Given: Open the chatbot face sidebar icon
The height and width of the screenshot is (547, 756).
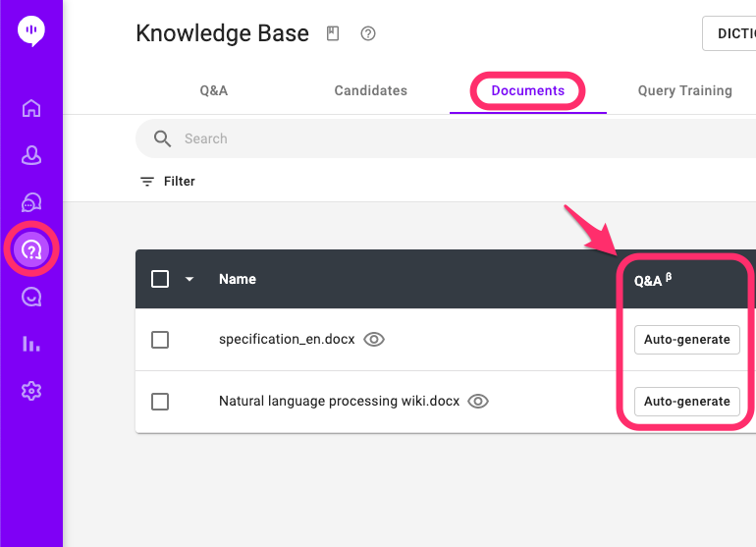Looking at the screenshot, I should point(31,297).
